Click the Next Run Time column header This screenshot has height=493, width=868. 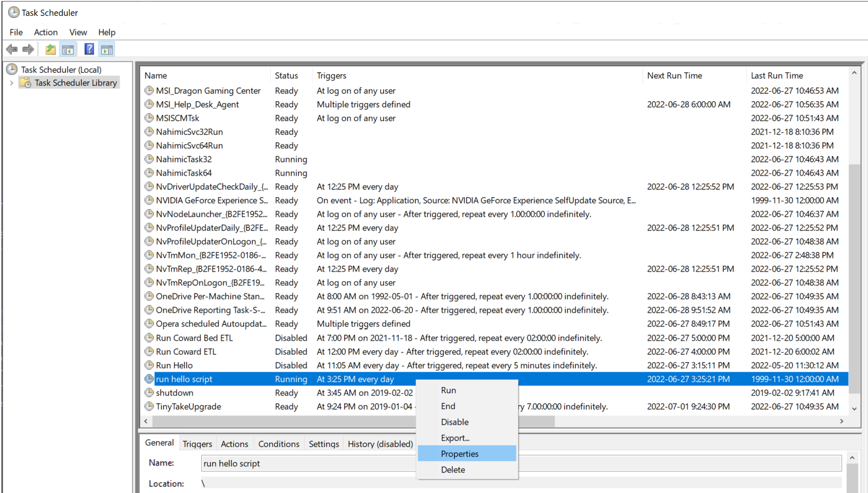674,75
